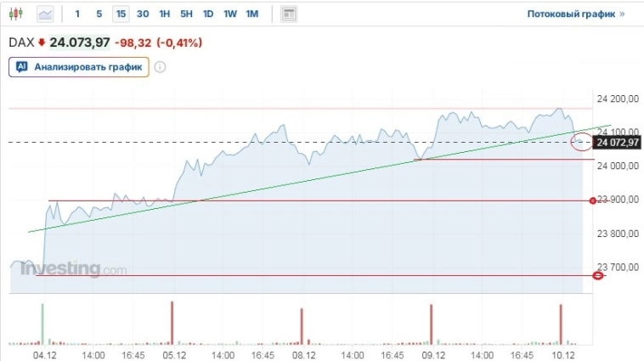Click the Анализировать график button
Image resolution: width=644 pixels, height=361 pixels.
click(x=79, y=67)
